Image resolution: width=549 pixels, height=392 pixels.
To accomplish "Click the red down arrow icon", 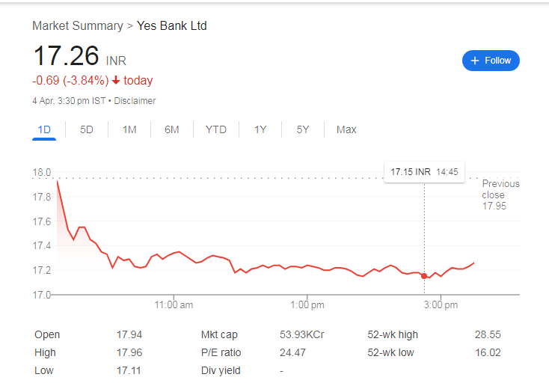I will coord(116,81).
